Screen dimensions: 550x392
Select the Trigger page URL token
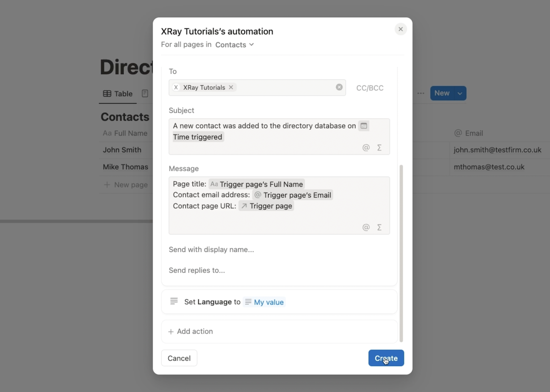tap(266, 206)
